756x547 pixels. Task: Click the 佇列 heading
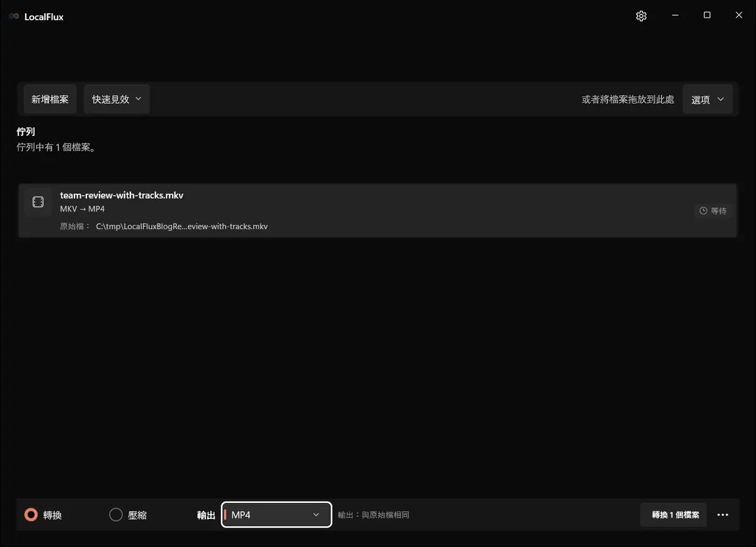(26, 132)
